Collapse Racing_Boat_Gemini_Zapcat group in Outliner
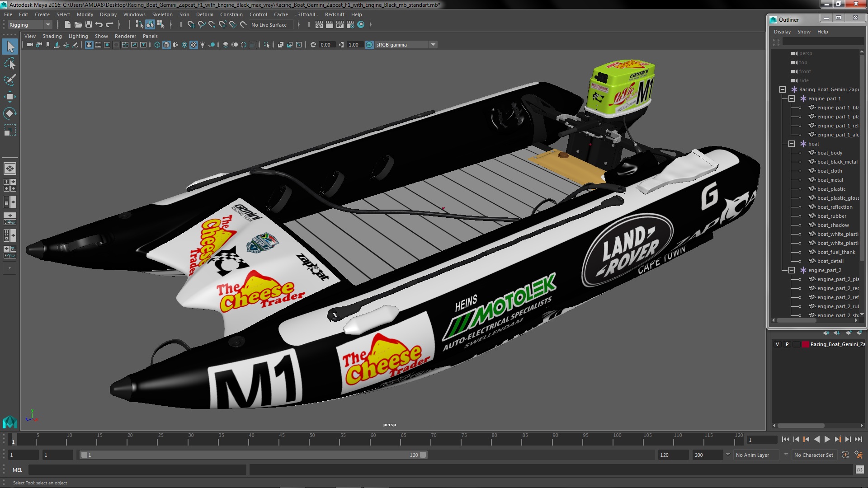868x488 pixels. point(783,89)
